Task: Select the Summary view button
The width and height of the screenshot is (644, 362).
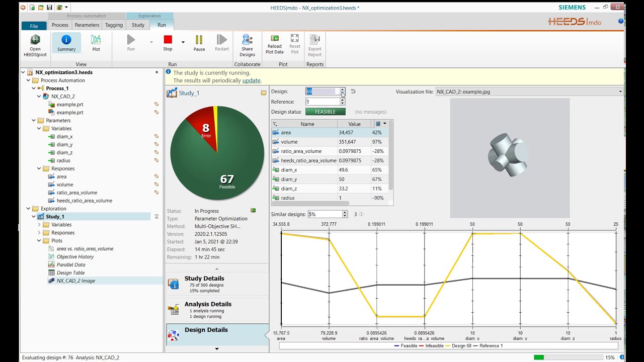Action: 66,43
